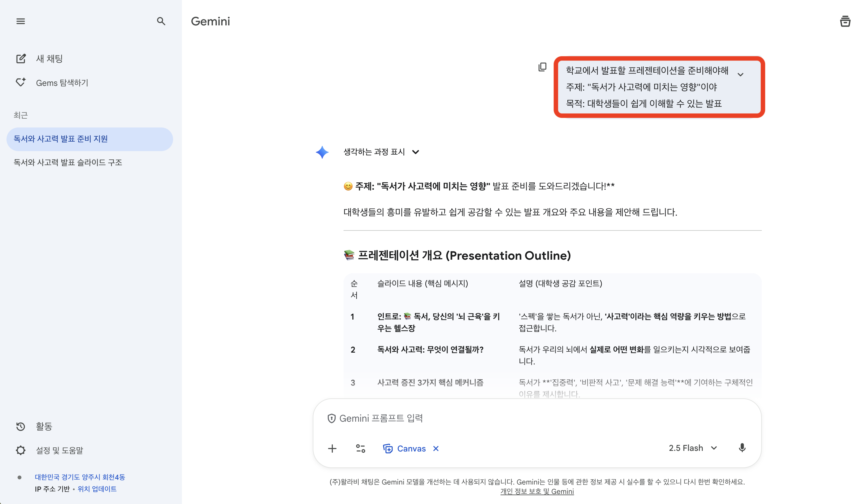The image size is (856, 504).
Task: Start a 새 채팅
Action: (x=49, y=59)
